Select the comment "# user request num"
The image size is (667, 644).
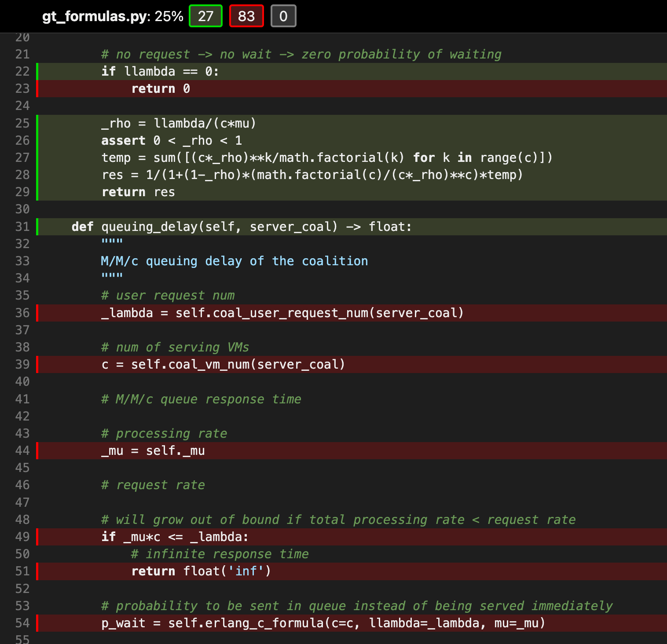point(168,296)
